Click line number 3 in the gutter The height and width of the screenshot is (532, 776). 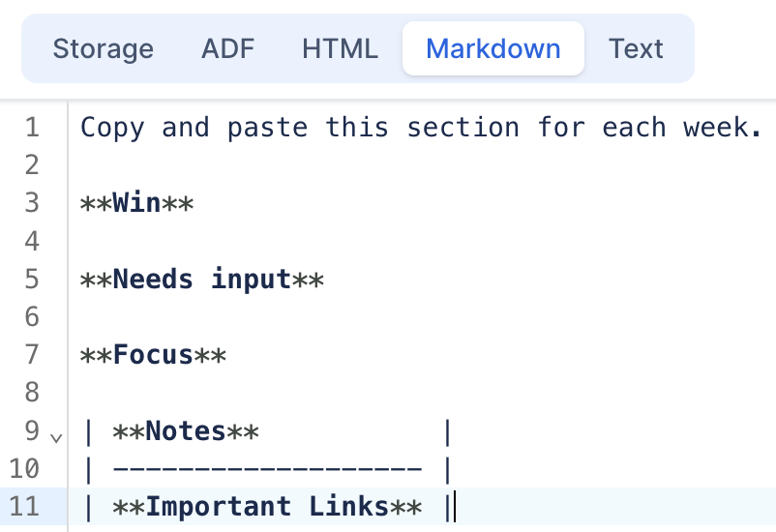click(32, 203)
